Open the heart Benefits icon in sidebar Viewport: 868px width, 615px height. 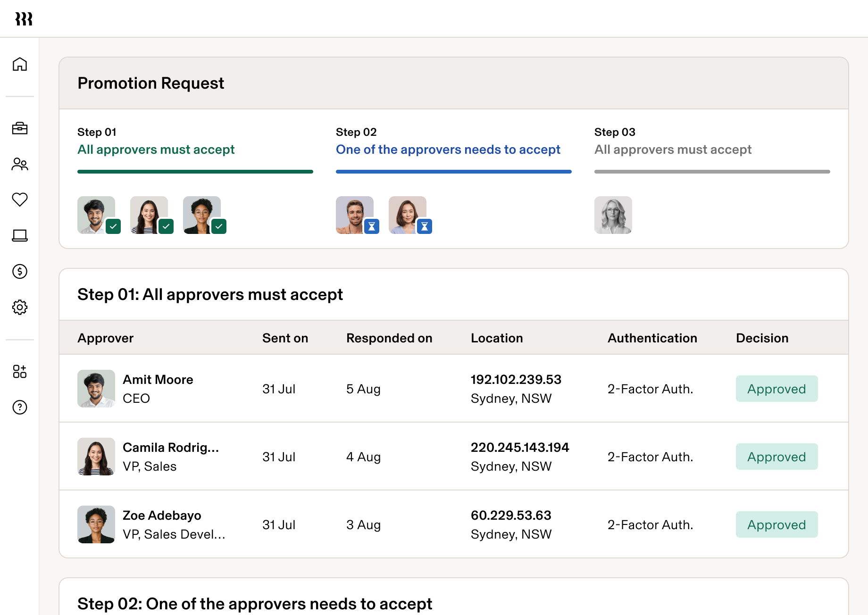click(20, 199)
